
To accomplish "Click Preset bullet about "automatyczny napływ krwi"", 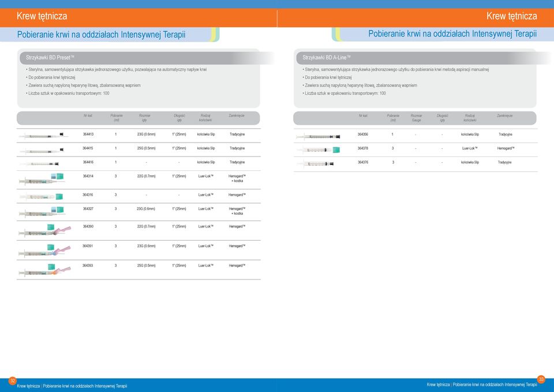I will tap(116, 70).
